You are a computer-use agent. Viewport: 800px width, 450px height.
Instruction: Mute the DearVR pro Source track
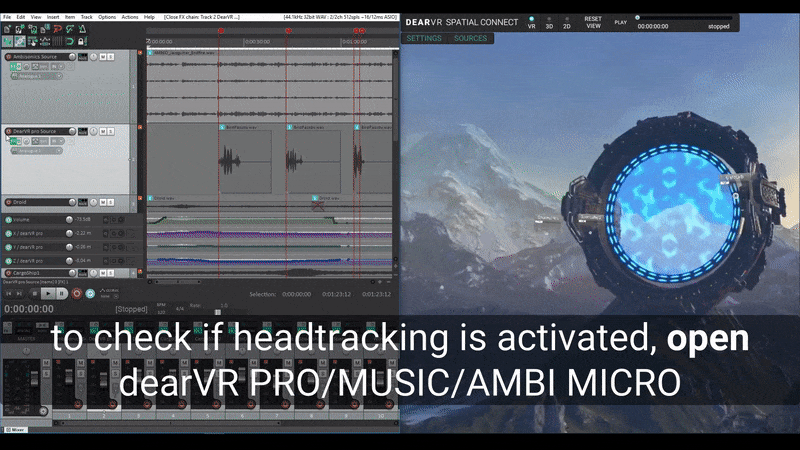(103, 131)
